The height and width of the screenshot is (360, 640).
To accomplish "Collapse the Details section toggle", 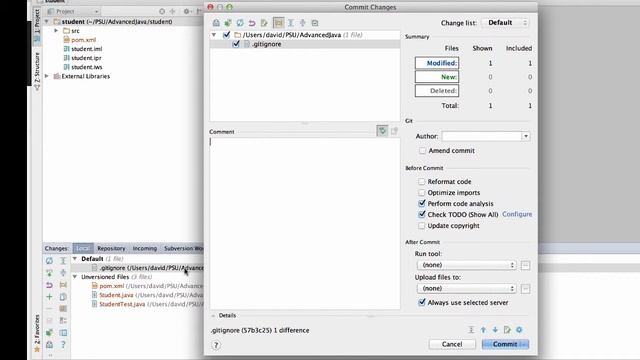I will point(213,316).
